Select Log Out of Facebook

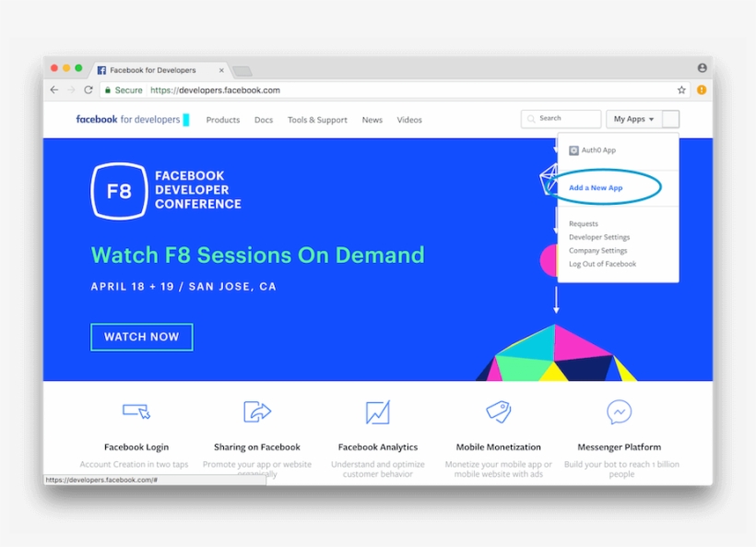click(602, 264)
